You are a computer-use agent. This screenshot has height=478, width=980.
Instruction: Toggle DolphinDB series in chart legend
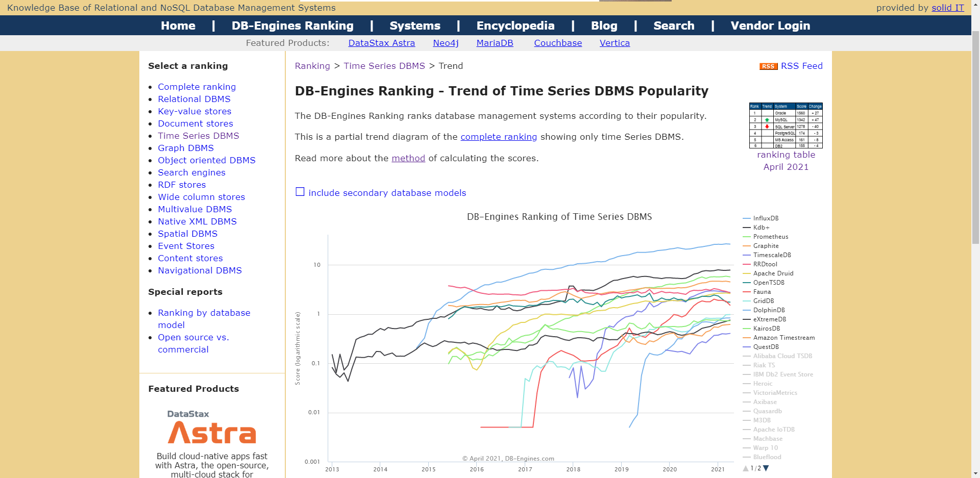click(764, 310)
